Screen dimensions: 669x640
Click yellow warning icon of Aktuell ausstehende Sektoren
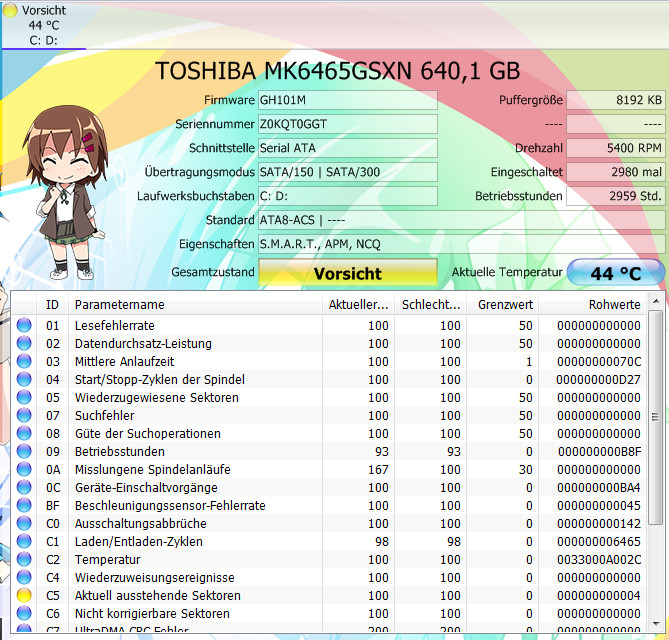click(x=24, y=595)
